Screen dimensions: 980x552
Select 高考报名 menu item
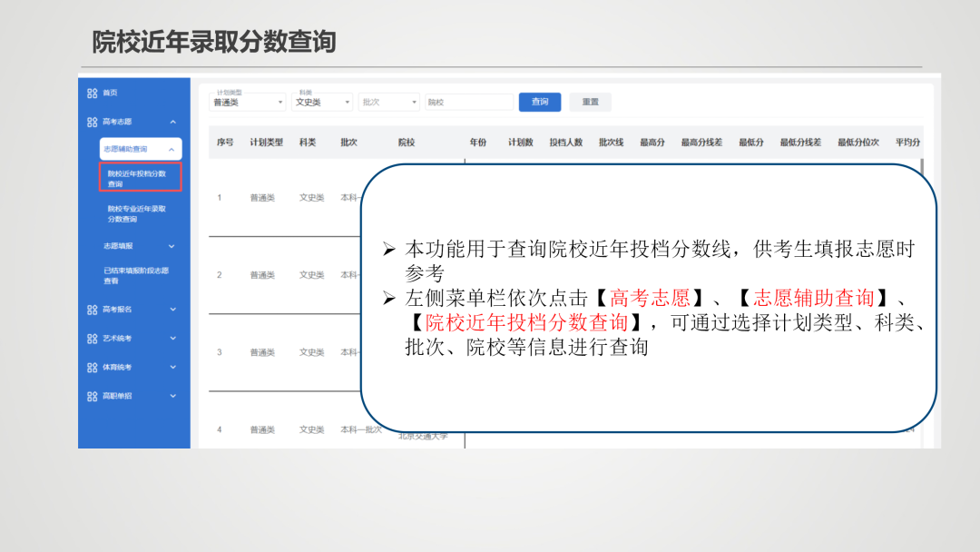(117, 310)
